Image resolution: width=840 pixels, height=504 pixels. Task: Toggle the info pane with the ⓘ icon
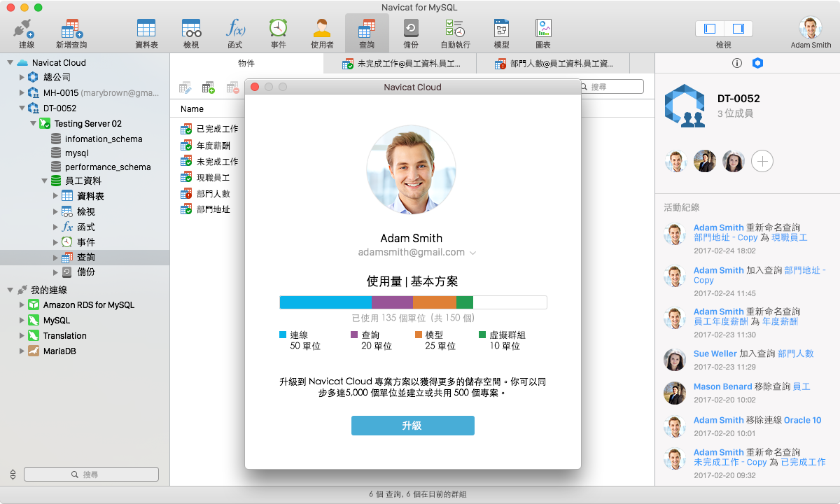[x=736, y=63]
